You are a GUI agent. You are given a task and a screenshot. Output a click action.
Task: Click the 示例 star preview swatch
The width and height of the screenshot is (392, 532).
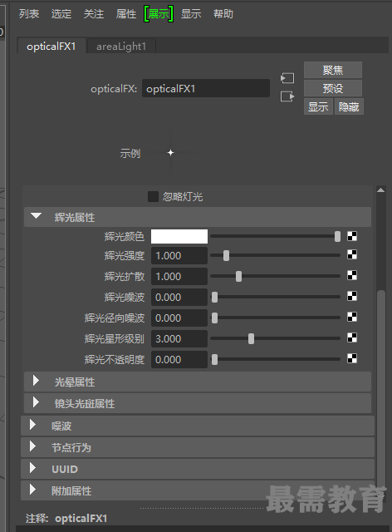click(x=170, y=153)
